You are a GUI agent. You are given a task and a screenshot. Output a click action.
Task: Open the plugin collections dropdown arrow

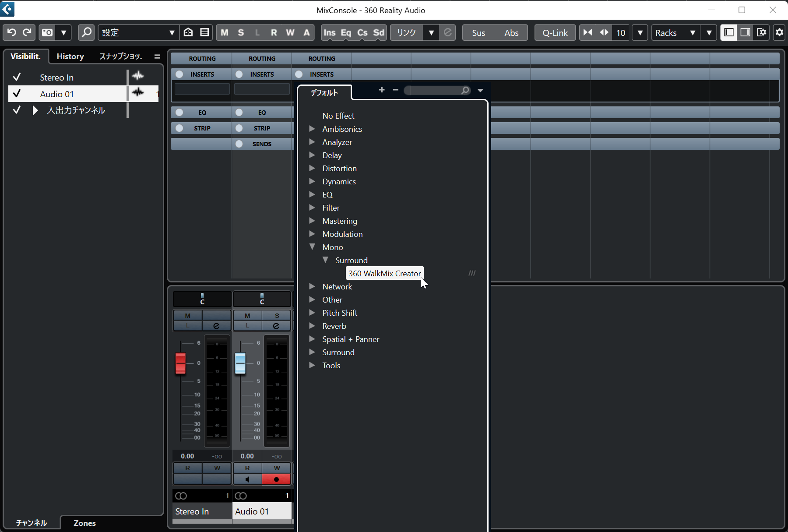pyautogui.click(x=480, y=90)
